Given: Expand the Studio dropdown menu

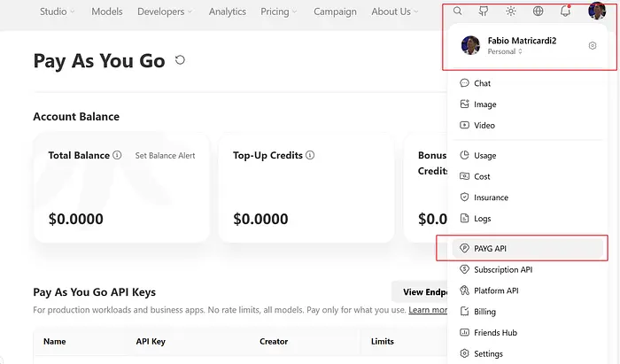Looking at the screenshot, I should [57, 12].
